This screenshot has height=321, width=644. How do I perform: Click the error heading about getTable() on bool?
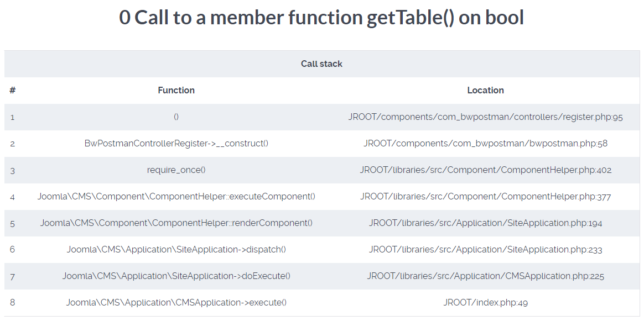(x=321, y=18)
